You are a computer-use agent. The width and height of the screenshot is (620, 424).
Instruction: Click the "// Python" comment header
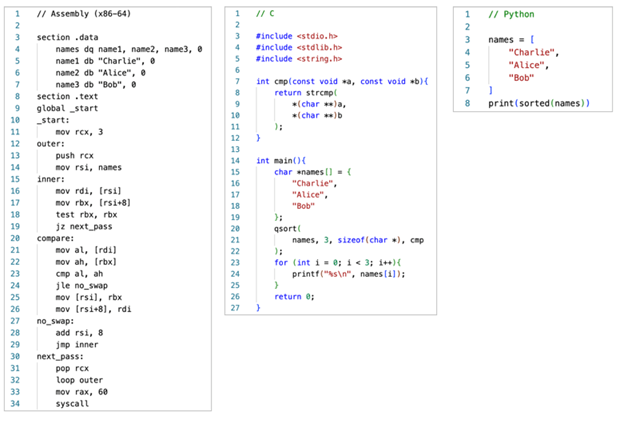[510, 14]
